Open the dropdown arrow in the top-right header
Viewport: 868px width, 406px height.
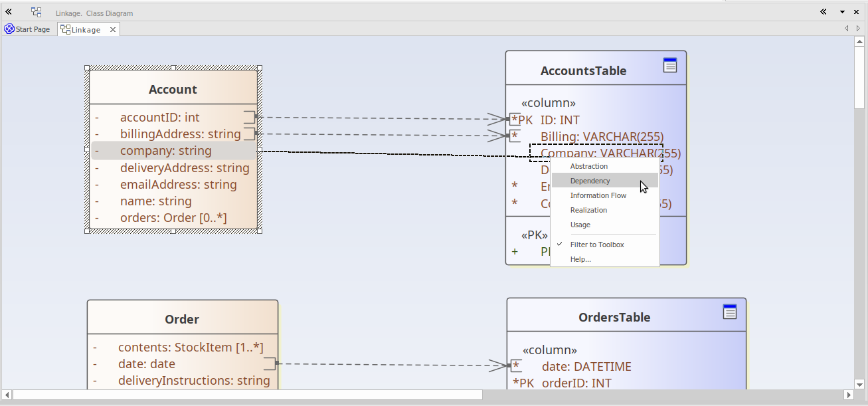click(842, 12)
